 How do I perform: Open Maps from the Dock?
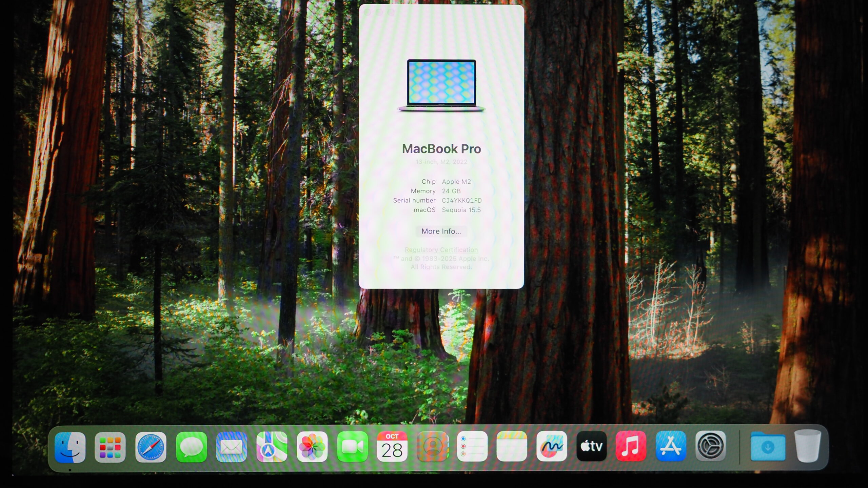(x=272, y=447)
